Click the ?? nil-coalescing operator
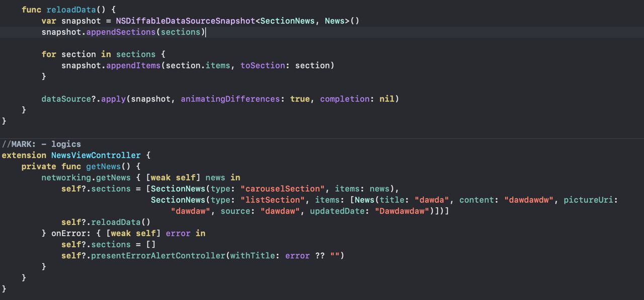 [x=320, y=255]
